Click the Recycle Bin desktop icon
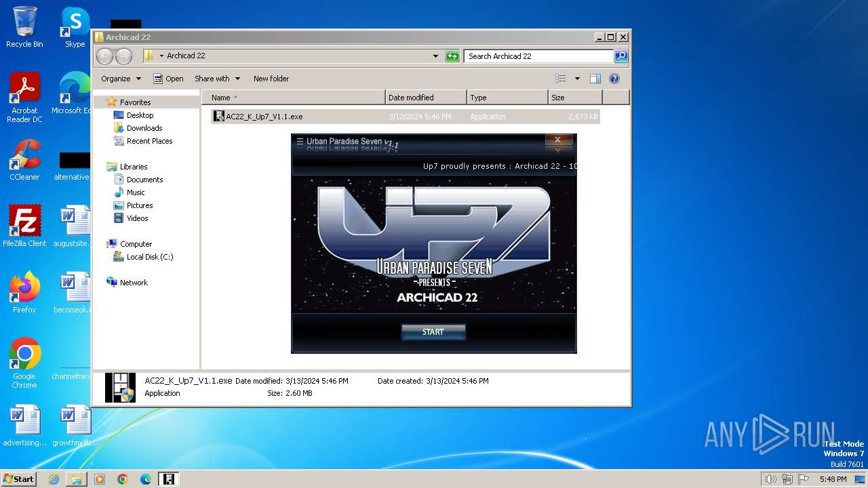 24,27
